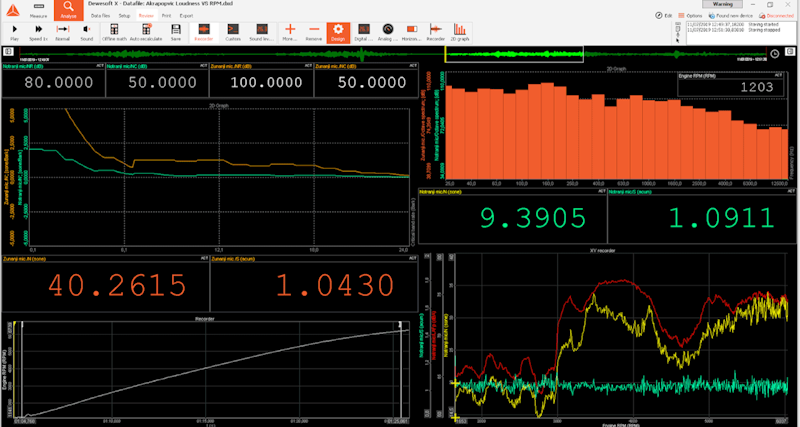Click the Engine RPM Recorder graph
800x427 pixels.
tap(212, 369)
